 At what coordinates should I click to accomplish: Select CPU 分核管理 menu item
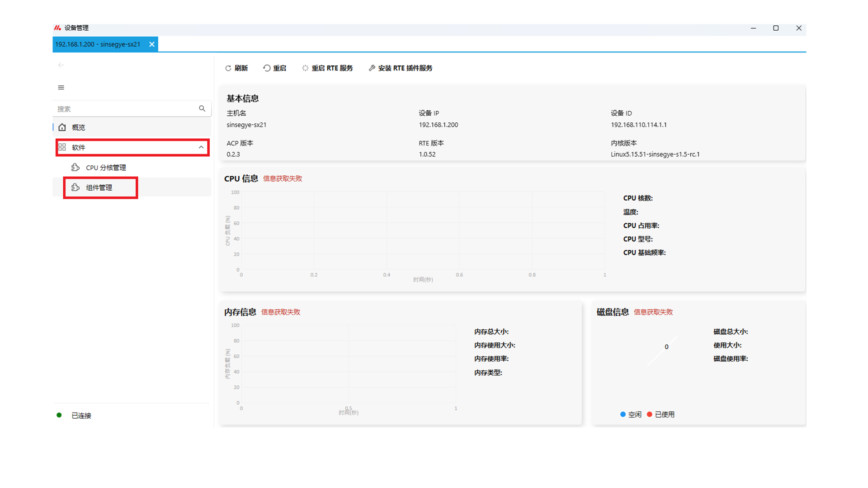106,168
